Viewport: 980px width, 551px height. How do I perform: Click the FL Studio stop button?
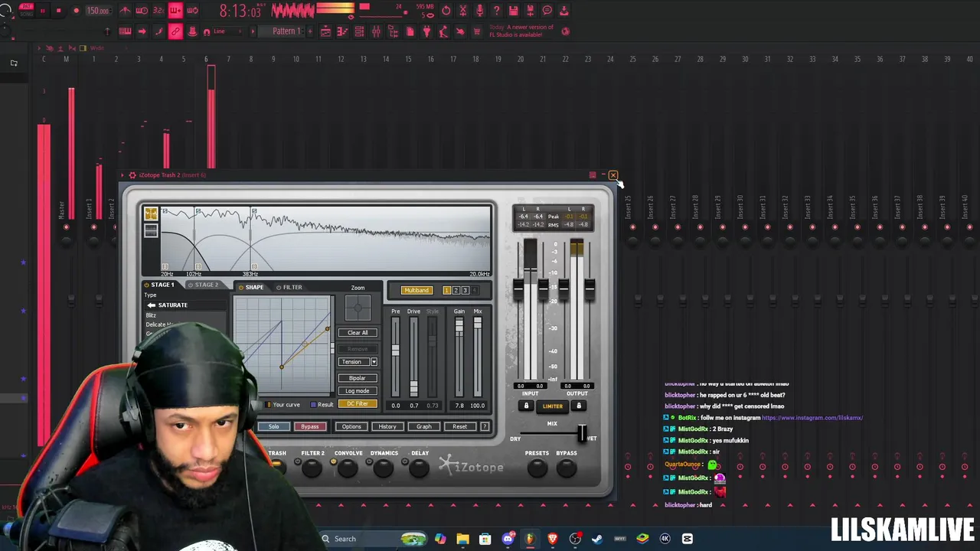58,11
